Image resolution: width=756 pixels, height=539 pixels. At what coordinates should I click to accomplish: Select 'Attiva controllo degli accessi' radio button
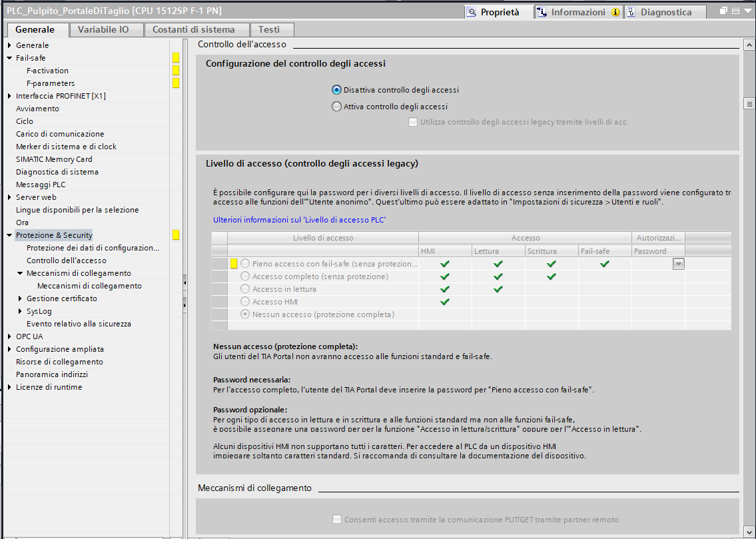click(x=336, y=107)
